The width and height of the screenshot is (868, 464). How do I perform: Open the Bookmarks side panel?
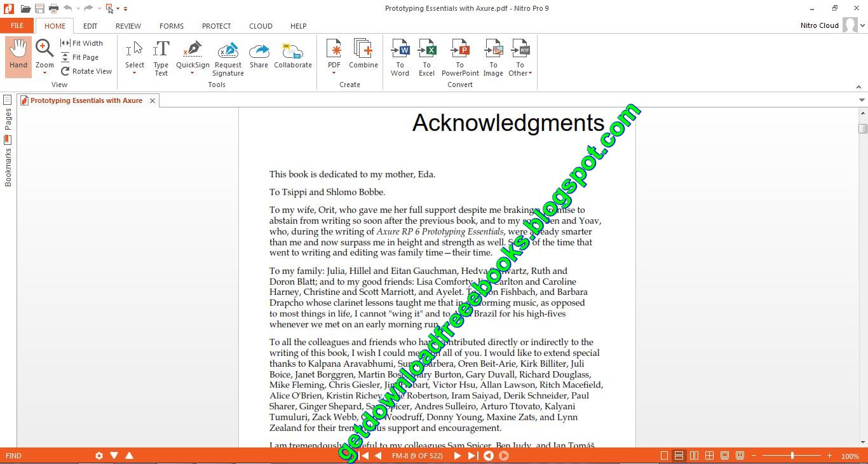8,161
